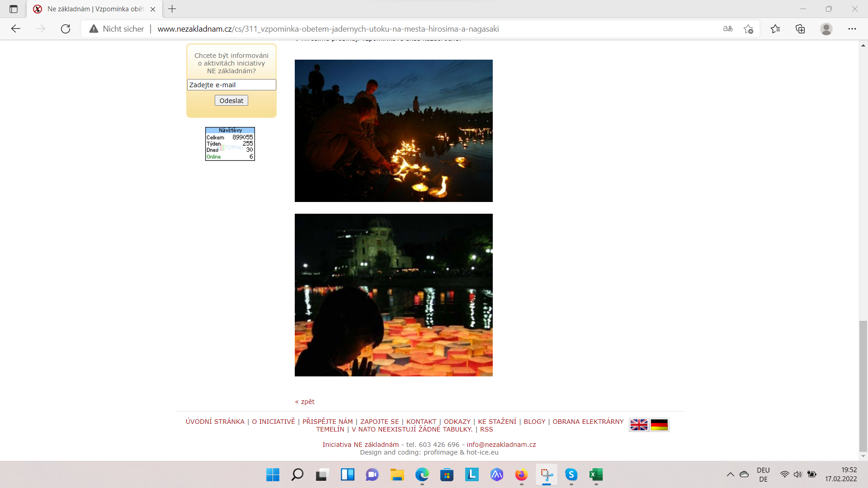Open the Favorites list icon
The height and width of the screenshot is (488, 868).
pos(775,29)
